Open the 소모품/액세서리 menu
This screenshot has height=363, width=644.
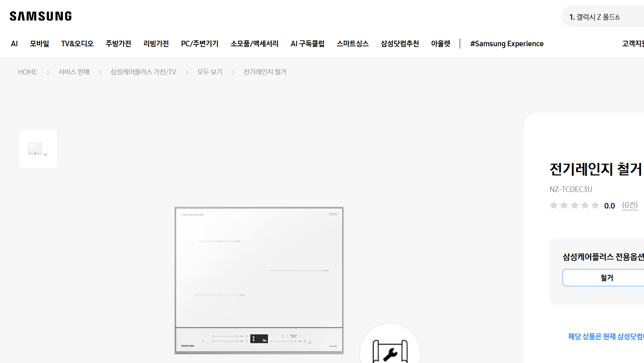coord(255,44)
